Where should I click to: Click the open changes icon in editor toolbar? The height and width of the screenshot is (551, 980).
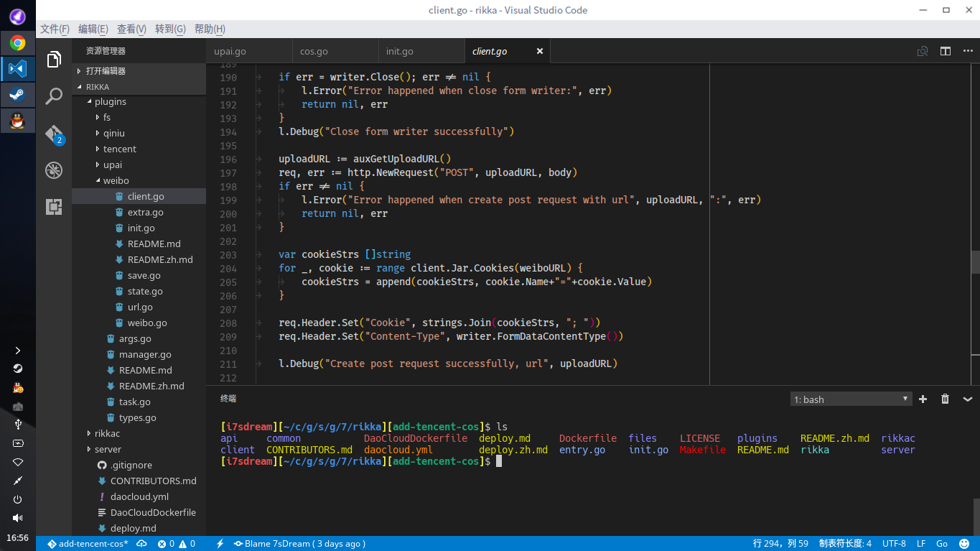923,51
